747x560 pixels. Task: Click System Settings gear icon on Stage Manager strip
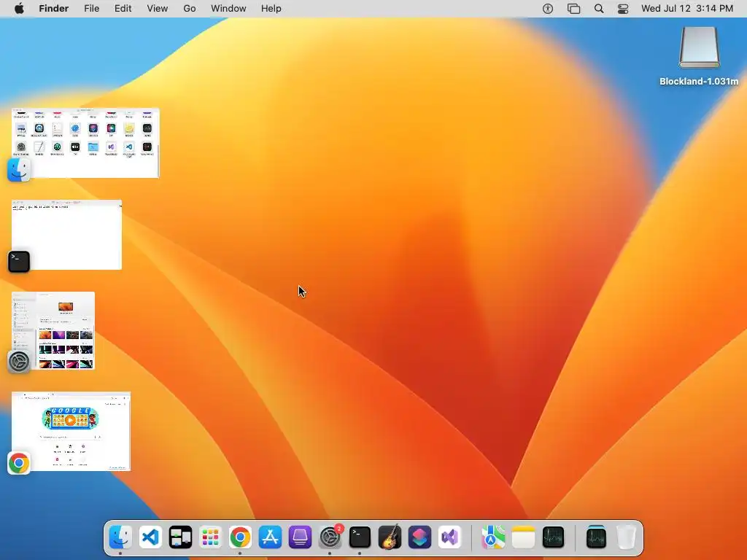(19, 362)
